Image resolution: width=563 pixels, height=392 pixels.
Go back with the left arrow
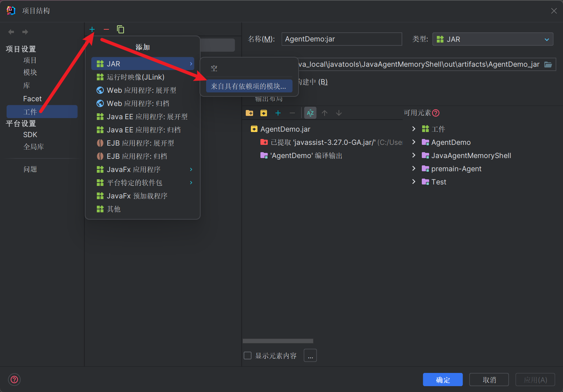(x=11, y=32)
